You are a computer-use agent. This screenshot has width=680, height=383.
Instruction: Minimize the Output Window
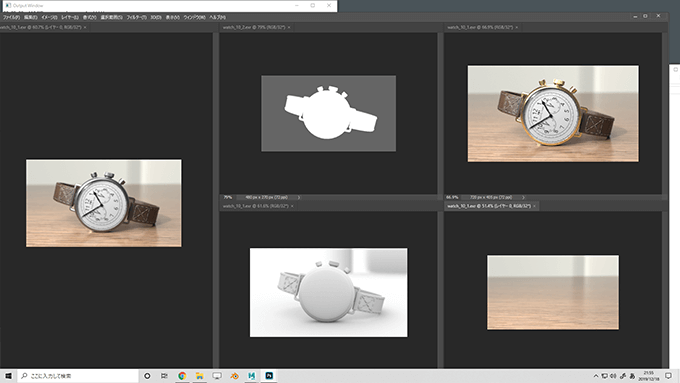click(297, 6)
